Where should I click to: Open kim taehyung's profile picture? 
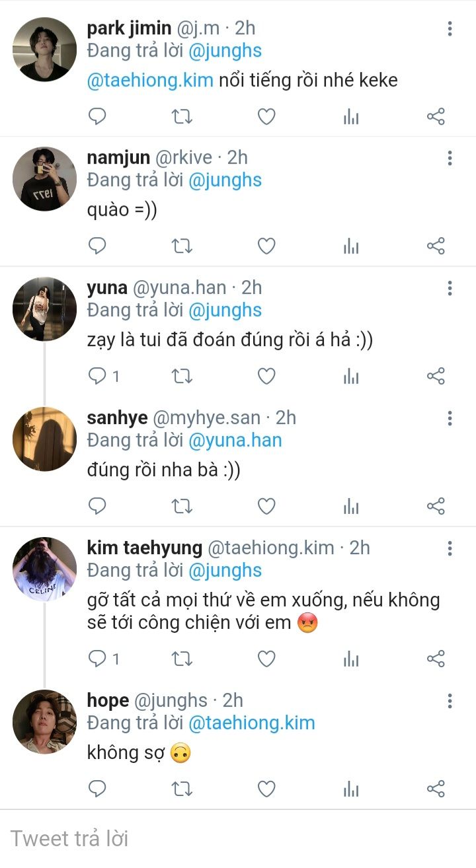(x=45, y=569)
